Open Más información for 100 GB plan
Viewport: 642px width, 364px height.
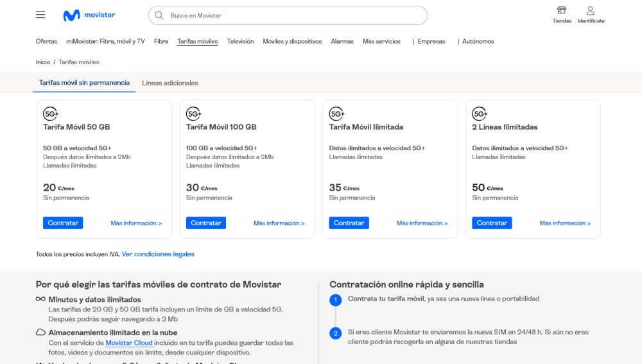click(x=279, y=223)
